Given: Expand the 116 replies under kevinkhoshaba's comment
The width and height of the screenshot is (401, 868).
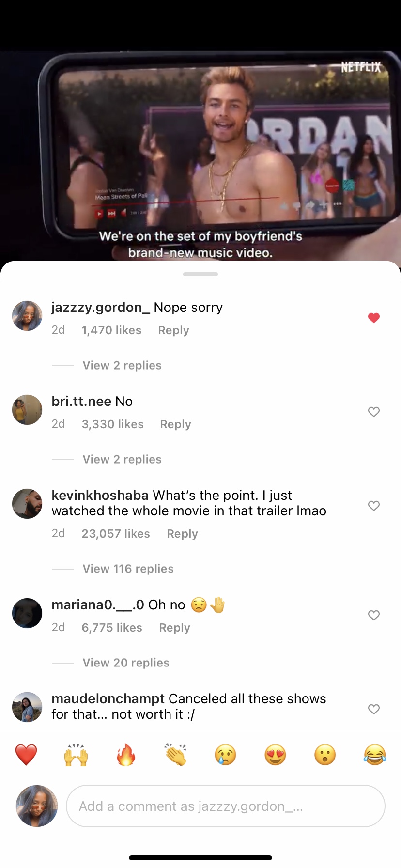Looking at the screenshot, I should [128, 569].
